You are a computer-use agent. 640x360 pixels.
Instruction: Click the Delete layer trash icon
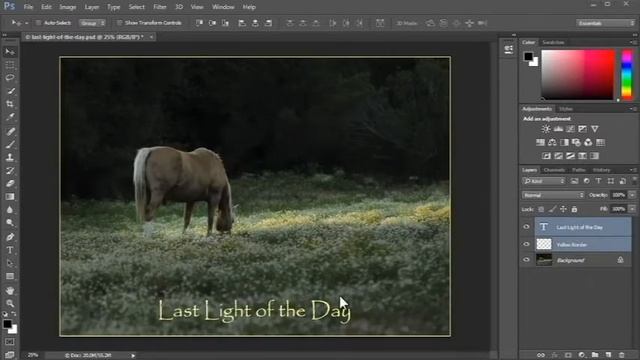(622, 355)
